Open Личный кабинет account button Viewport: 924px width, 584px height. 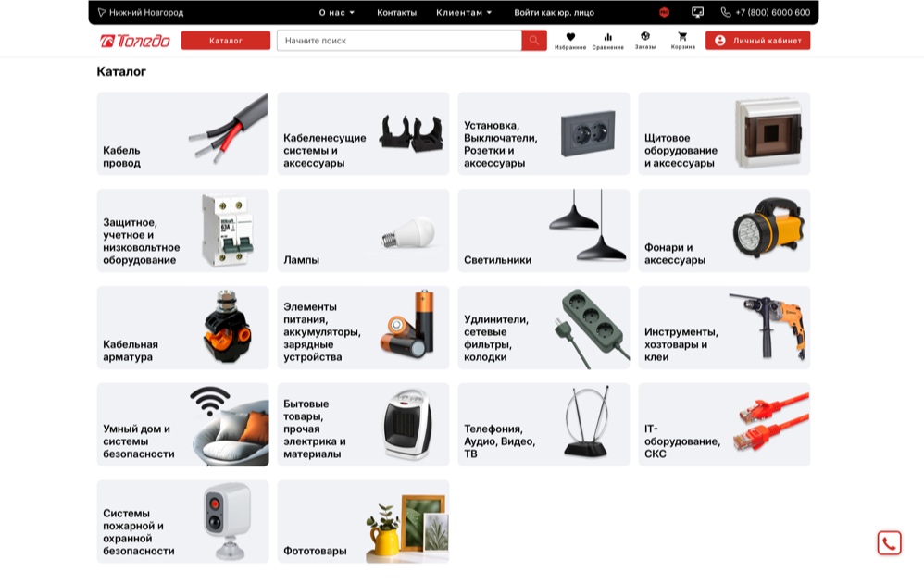[x=757, y=41]
